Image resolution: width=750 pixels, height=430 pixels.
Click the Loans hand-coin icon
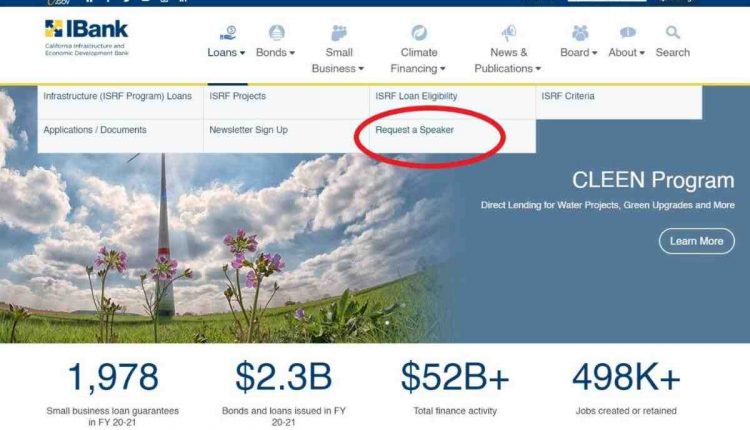pos(228,33)
